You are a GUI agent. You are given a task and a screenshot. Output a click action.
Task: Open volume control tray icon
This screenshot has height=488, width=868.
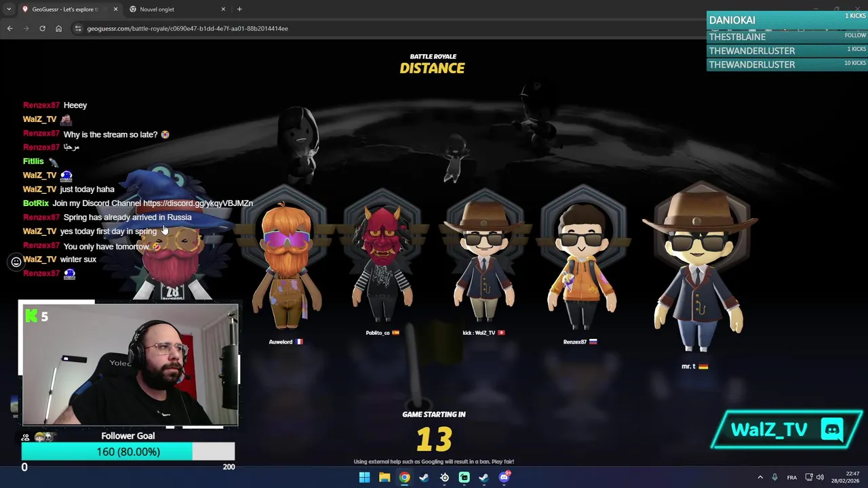(820, 478)
